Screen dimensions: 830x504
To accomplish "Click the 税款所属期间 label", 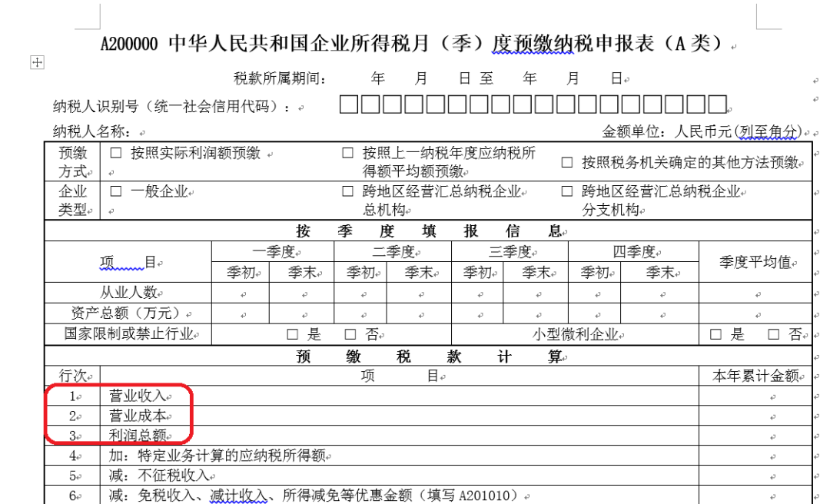I will [x=280, y=79].
